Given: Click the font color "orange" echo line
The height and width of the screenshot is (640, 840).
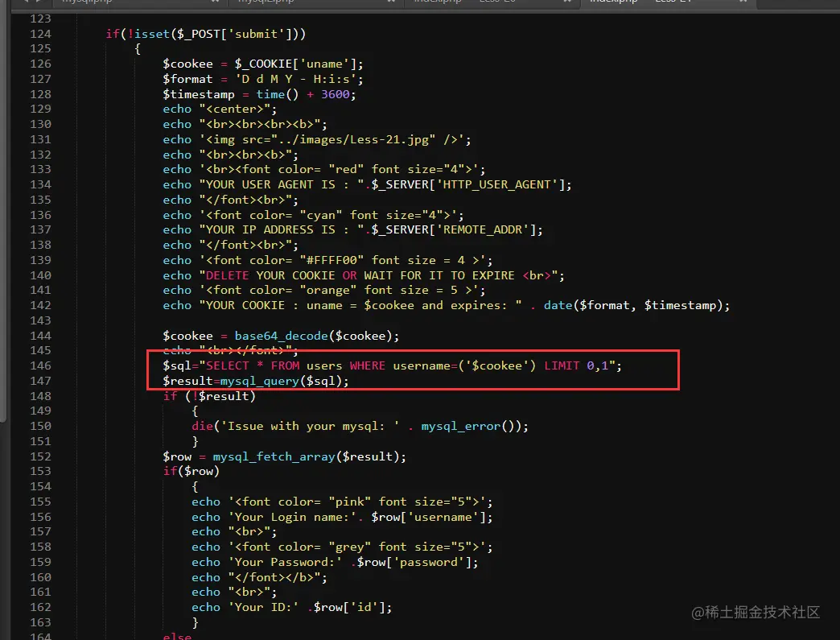Looking at the screenshot, I should pyautogui.click(x=324, y=290).
